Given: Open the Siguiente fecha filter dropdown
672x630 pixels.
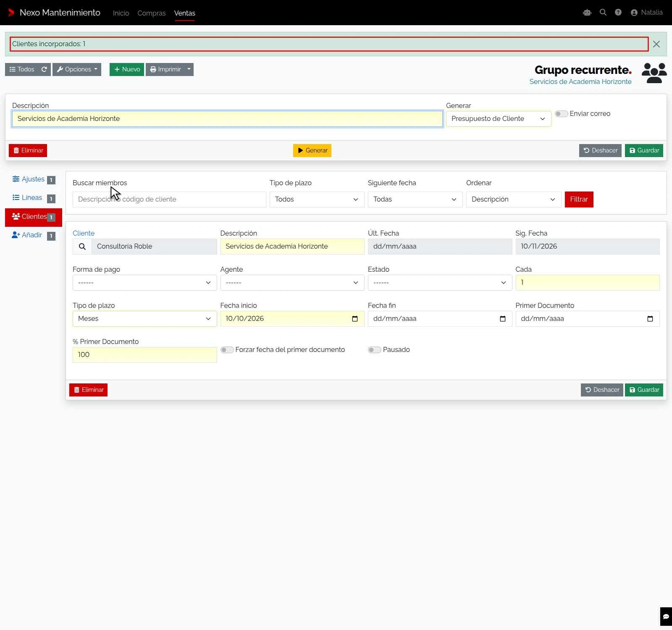Looking at the screenshot, I should [415, 199].
